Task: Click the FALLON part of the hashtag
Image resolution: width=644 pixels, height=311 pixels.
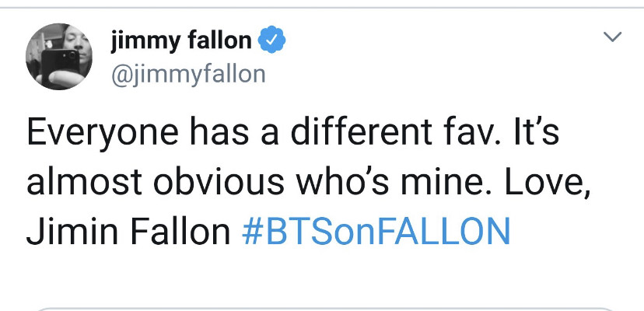Action: coord(443,230)
